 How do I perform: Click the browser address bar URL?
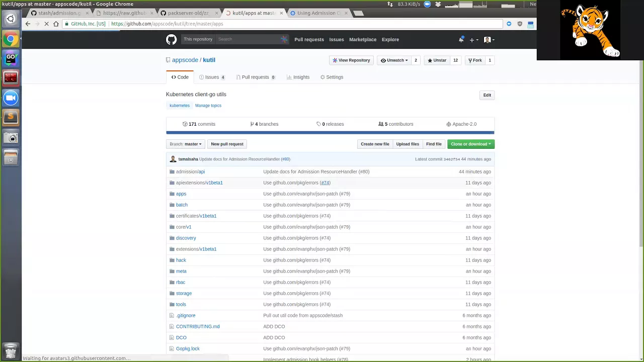pos(167,24)
